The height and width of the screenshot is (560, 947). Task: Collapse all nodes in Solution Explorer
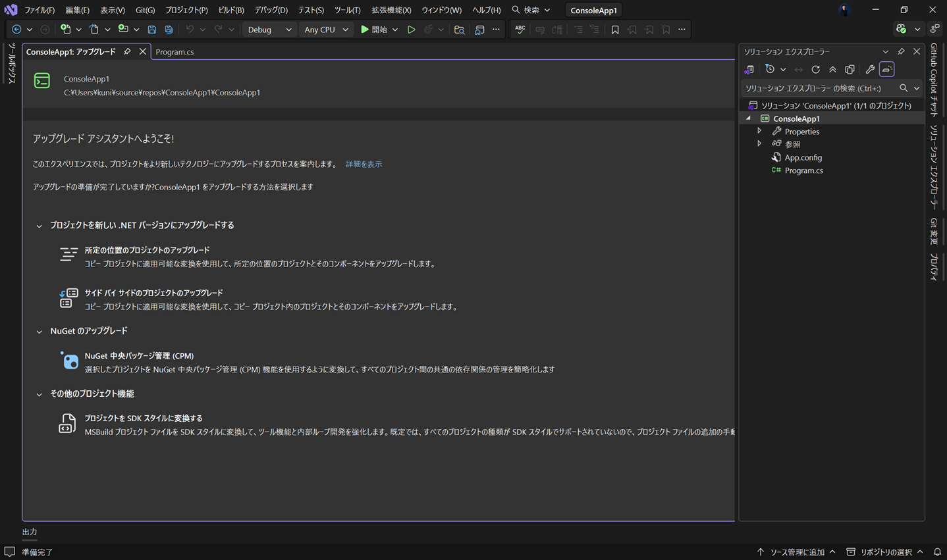832,69
